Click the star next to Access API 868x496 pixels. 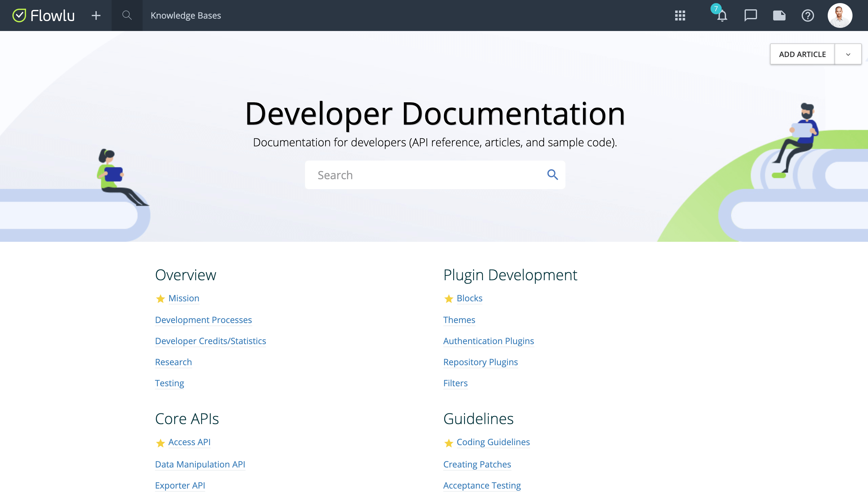[x=161, y=442]
